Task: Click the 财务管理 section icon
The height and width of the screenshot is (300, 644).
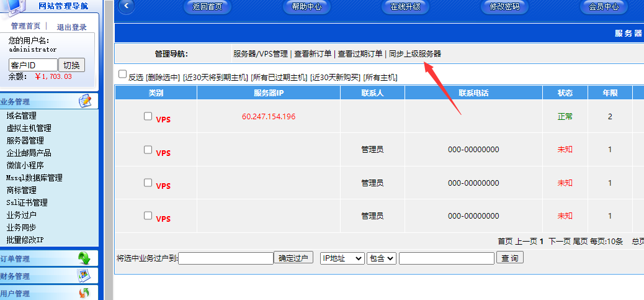Action: point(84,276)
